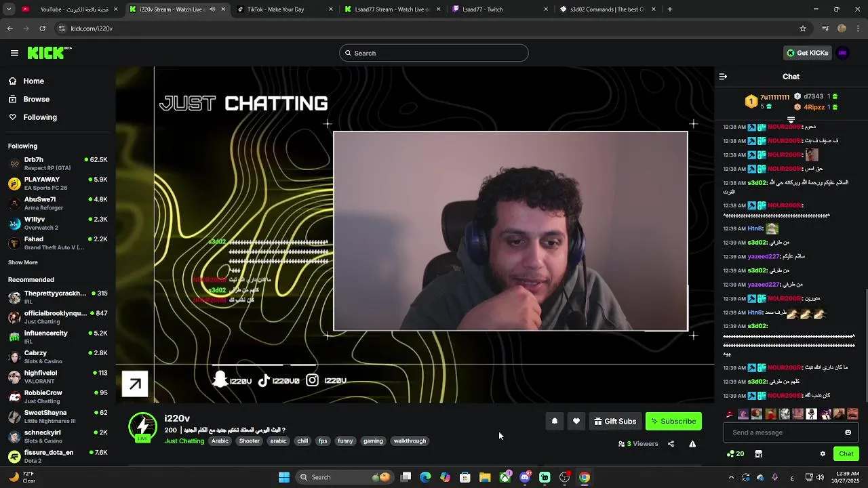Open Chrome menu three dots

(858, 28)
